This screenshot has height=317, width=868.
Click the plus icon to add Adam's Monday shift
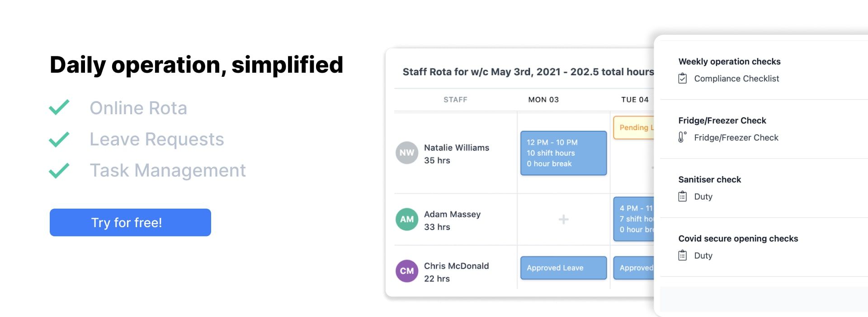point(563,219)
